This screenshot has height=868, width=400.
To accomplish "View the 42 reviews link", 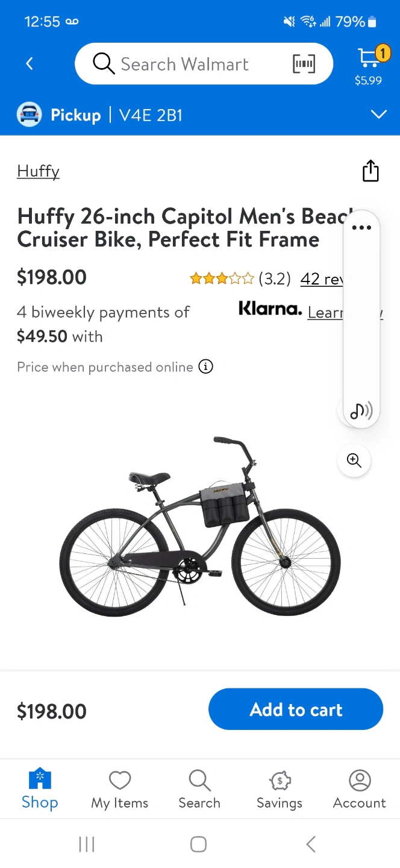I will pyautogui.click(x=321, y=279).
